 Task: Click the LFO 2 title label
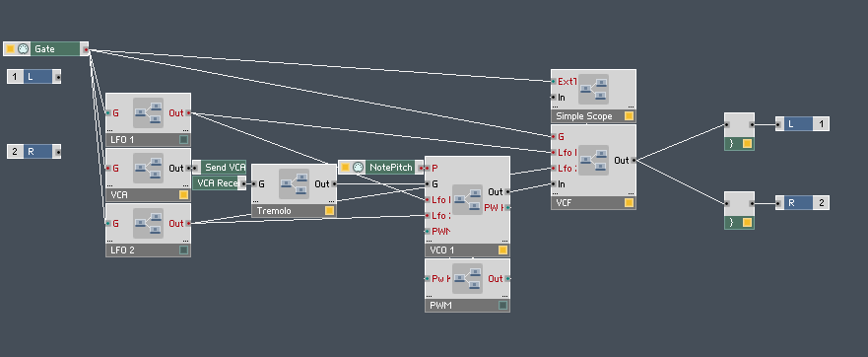[x=123, y=250]
